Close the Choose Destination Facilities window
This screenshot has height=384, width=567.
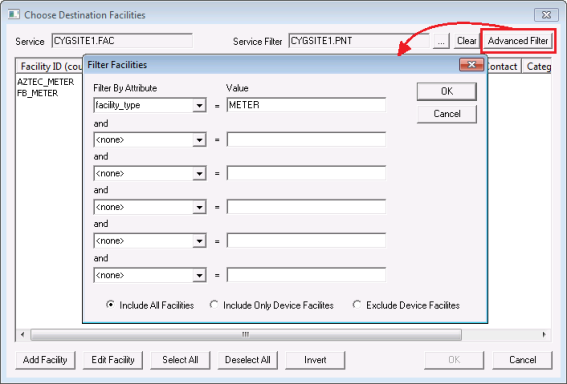[546, 15]
